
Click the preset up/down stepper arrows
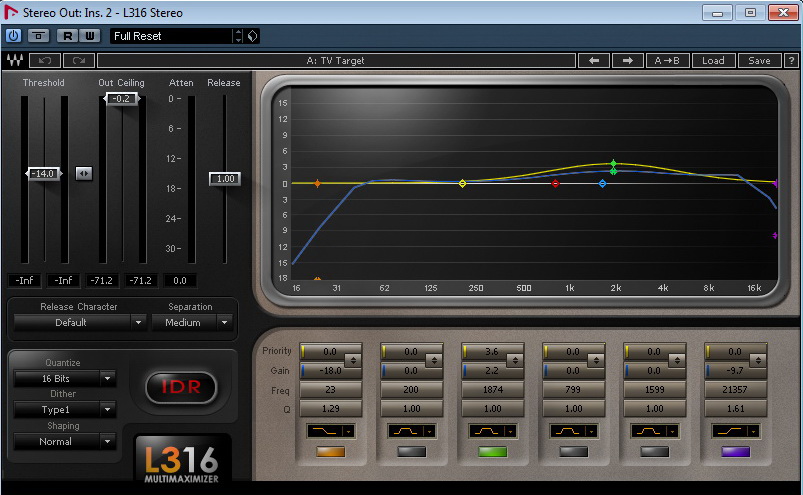click(238, 36)
